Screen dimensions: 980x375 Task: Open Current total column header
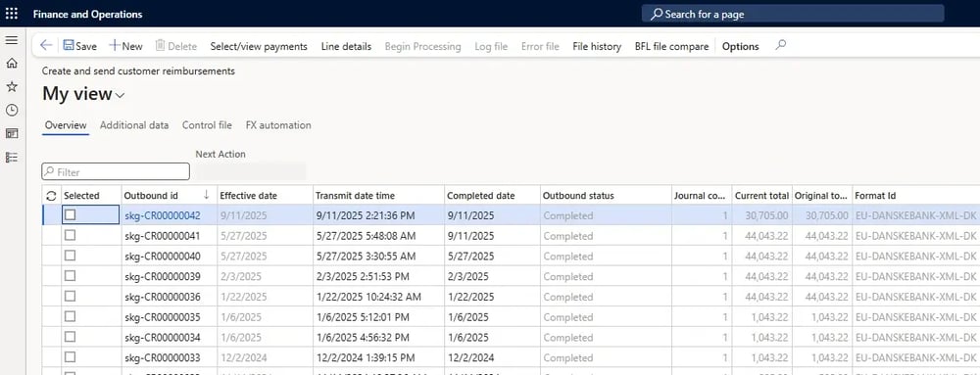coord(761,195)
